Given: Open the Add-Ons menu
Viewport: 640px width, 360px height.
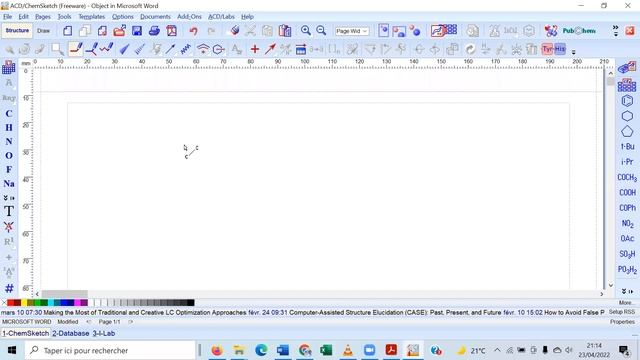Looking at the screenshot, I should [189, 17].
